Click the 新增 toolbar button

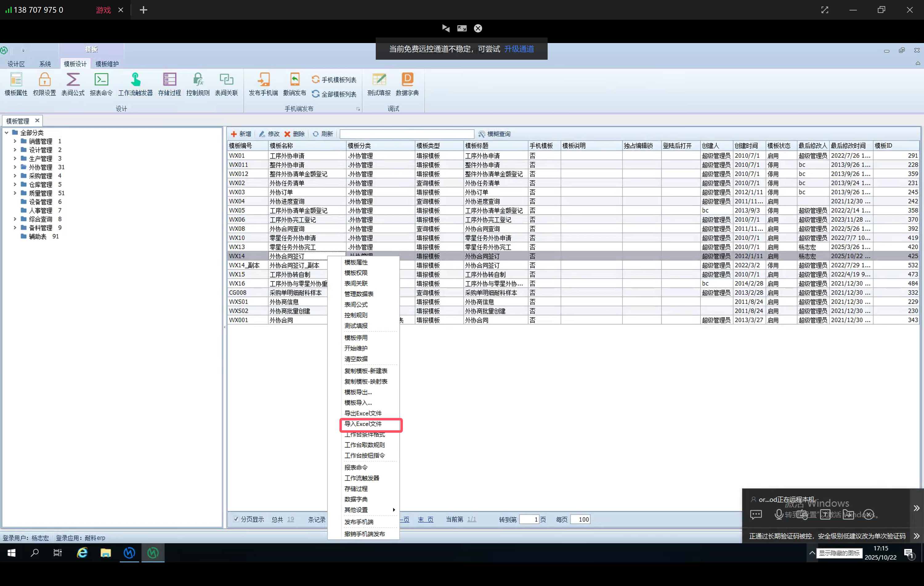click(241, 134)
